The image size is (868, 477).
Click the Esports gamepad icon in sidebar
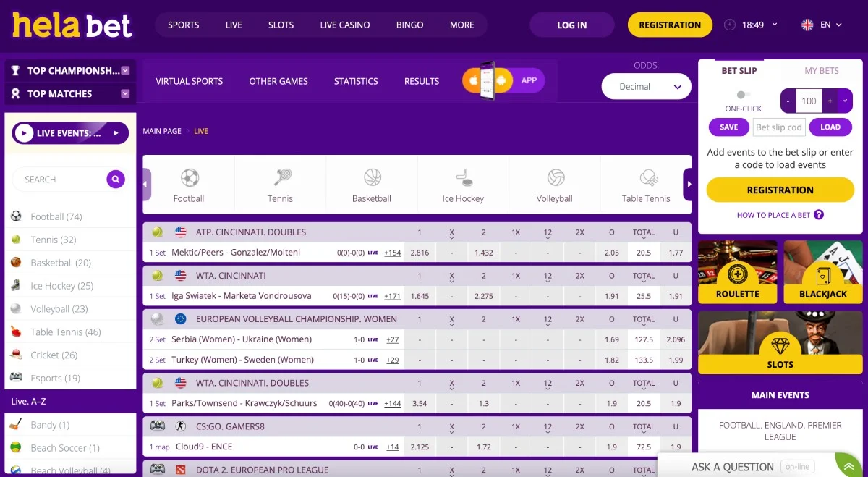pos(16,378)
